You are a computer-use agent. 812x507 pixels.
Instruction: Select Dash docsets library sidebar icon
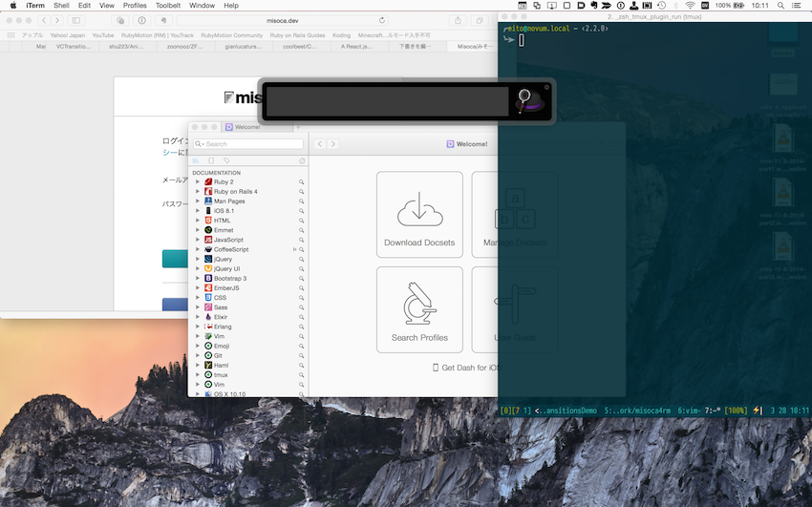coord(196,161)
